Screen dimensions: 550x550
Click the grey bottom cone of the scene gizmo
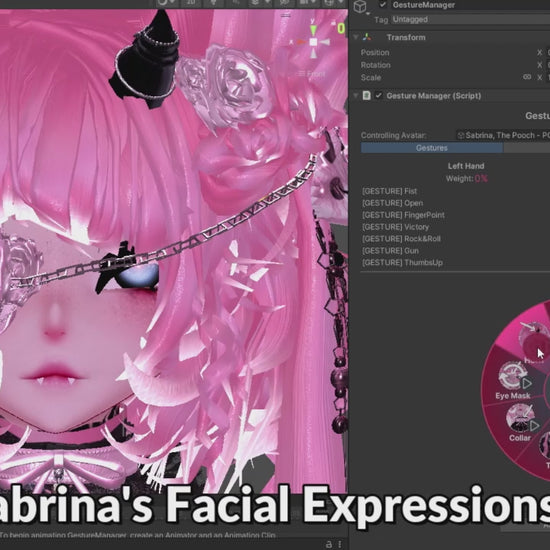pos(313,54)
